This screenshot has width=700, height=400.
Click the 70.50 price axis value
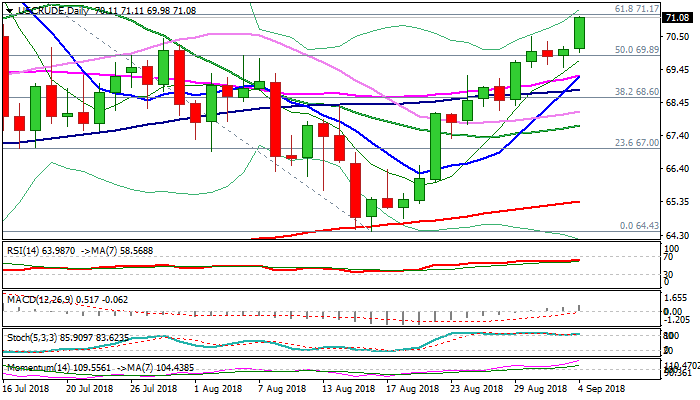point(677,37)
